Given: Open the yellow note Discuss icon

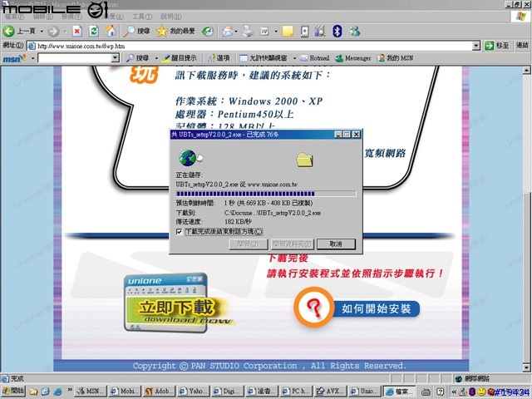Looking at the screenshot, I should coord(288,32).
